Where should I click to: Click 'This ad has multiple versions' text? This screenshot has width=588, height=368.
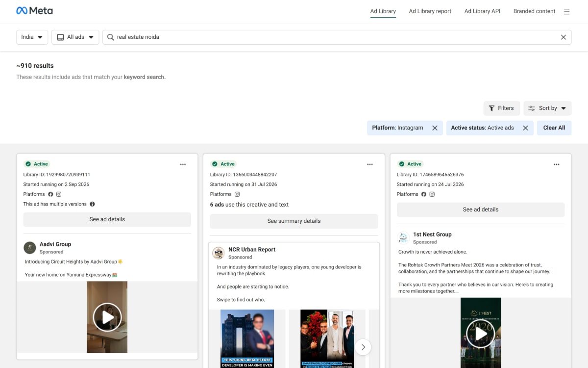tap(55, 204)
